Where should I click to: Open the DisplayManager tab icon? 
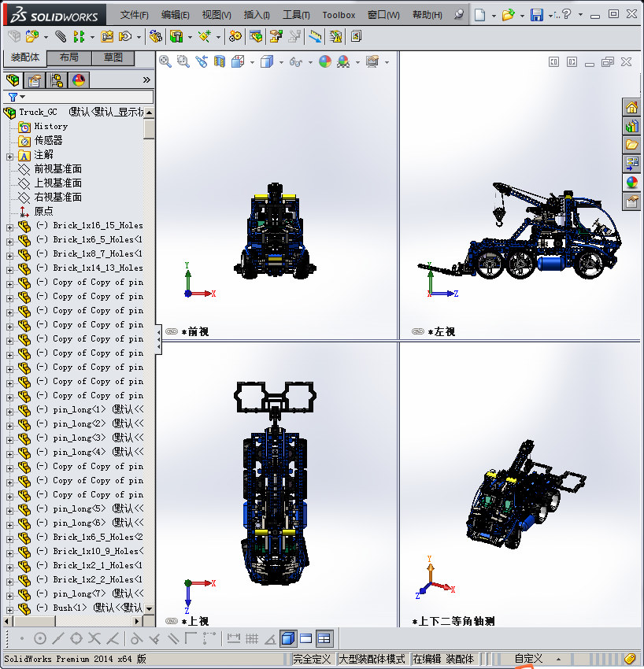79,80
